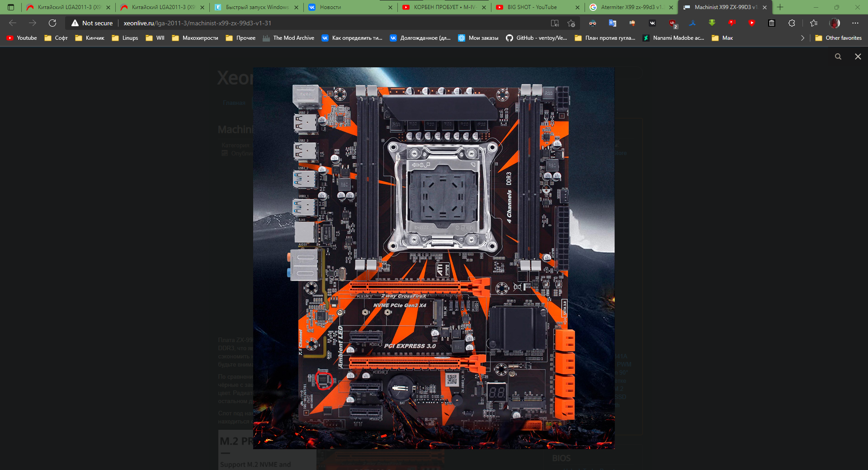The height and width of the screenshot is (470, 868).
Task: Click the enlarged motherboard image
Action: pos(434,258)
